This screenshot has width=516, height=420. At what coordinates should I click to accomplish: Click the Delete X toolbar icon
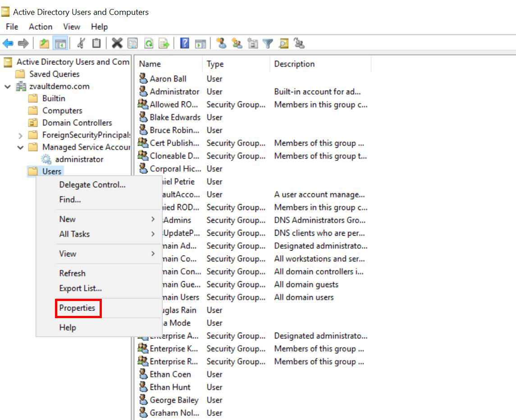coord(117,43)
